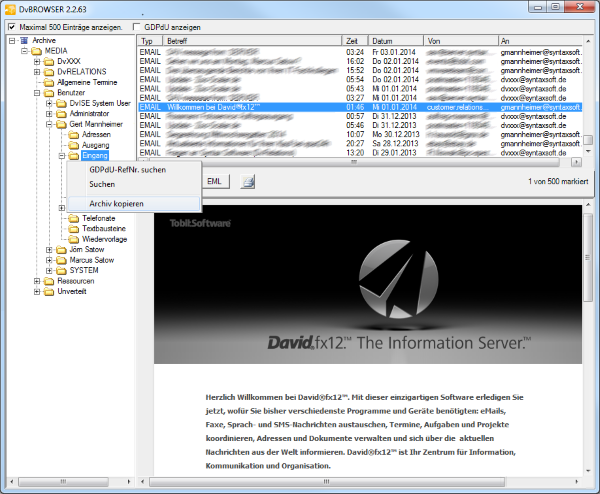This screenshot has width=600, height=494.
Task: Click the MEDIA folder icon
Action: [36, 51]
